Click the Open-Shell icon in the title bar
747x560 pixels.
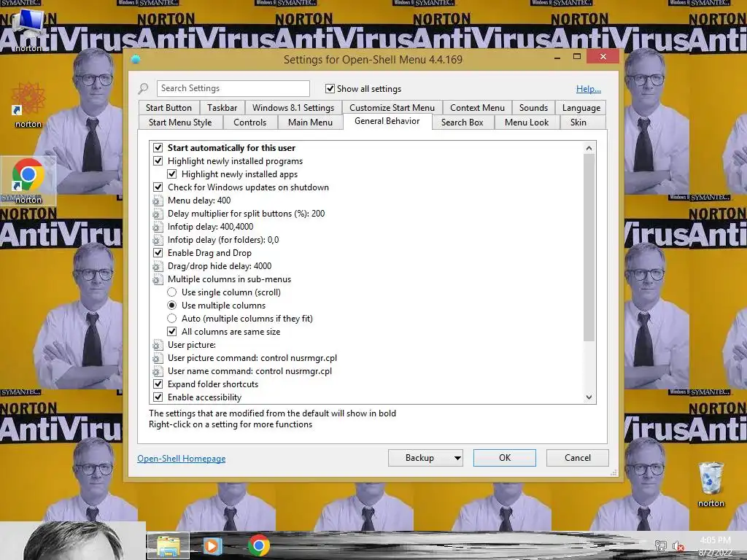(136, 60)
